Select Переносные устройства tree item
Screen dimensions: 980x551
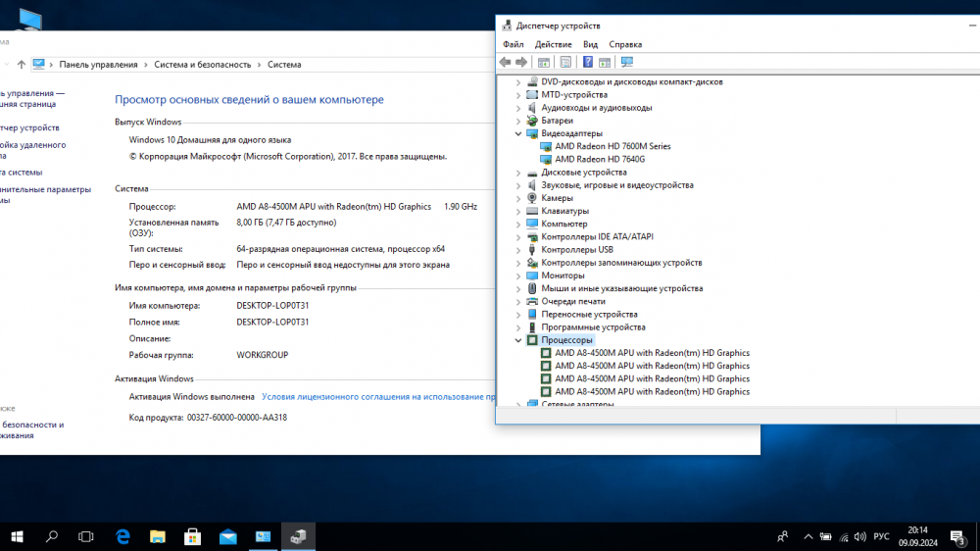589,315
